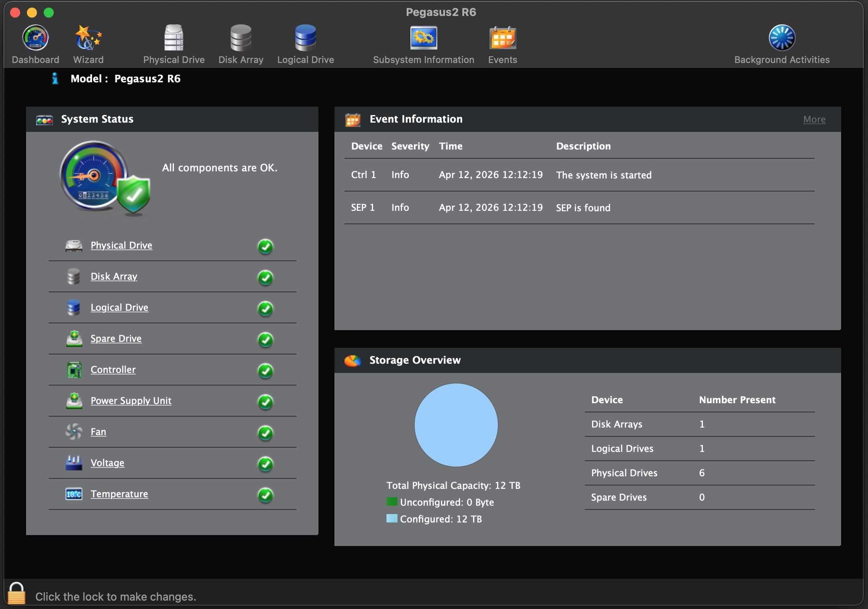Open the Events calendar icon
Image resolution: width=868 pixels, height=609 pixels.
[502, 39]
